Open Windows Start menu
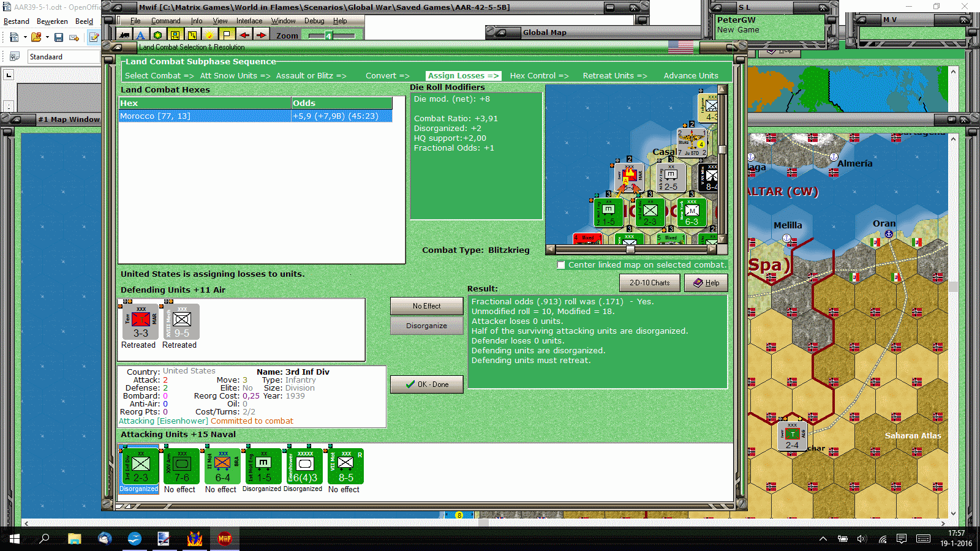Viewport: 980px width, 551px height. [15, 539]
